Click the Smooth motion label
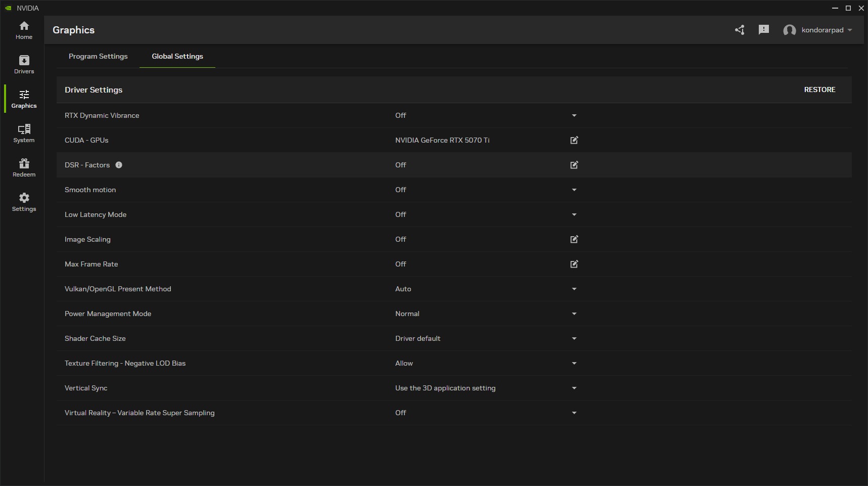This screenshot has height=486, width=868. pos(90,190)
